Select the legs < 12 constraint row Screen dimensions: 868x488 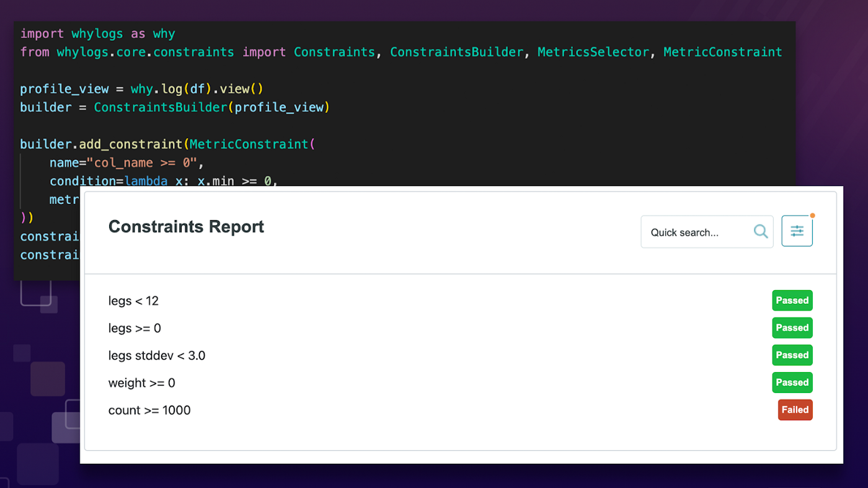coord(133,301)
